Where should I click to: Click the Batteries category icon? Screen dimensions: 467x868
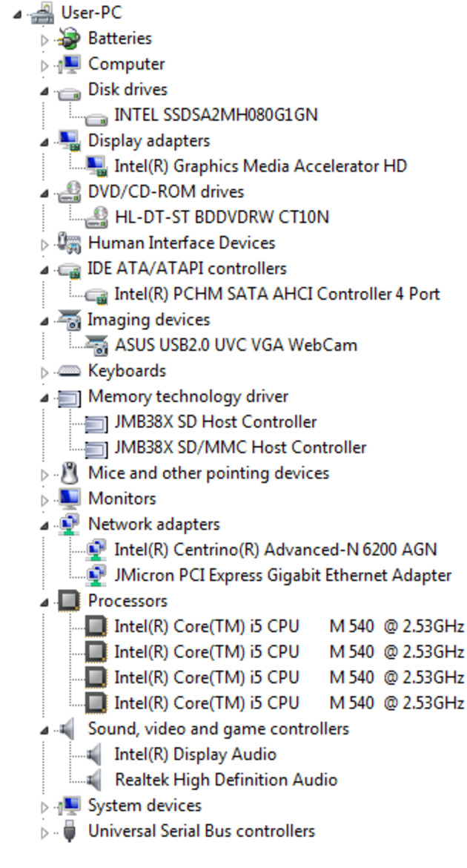coord(69,39)
